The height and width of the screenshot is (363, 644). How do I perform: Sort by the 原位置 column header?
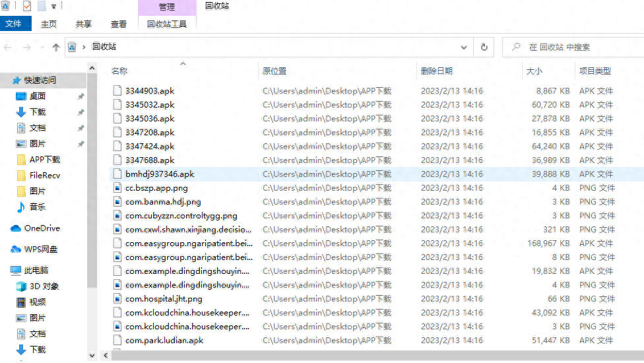click(274, 71)
